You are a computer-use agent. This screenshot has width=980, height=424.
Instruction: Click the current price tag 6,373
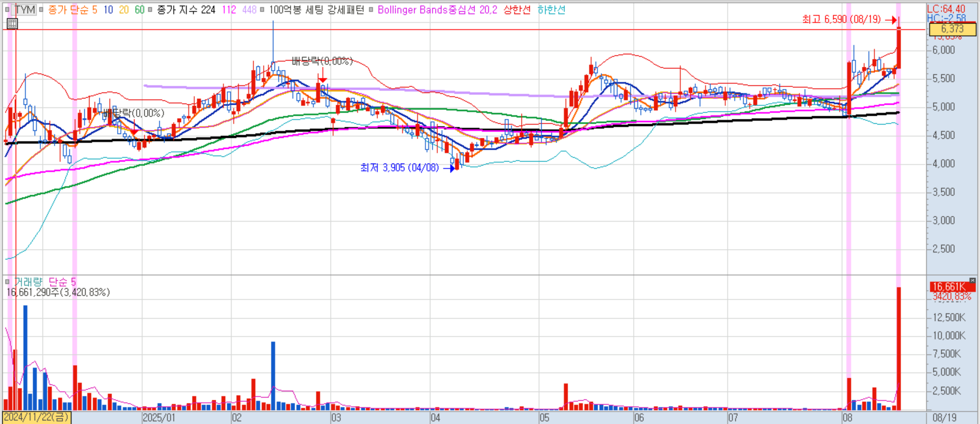coord(952,29)
